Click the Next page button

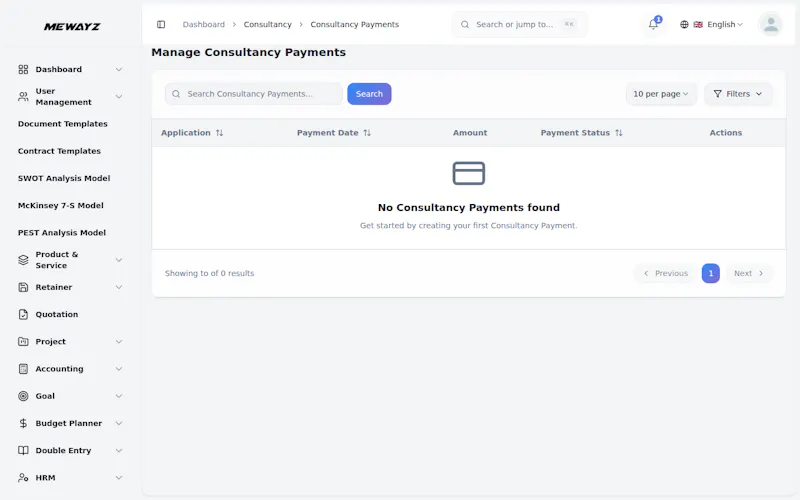coord(748,273)
